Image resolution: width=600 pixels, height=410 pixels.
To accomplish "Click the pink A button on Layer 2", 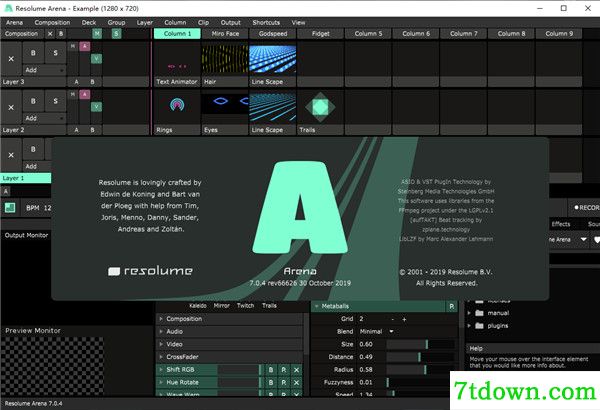I will (x=85, y=94).
